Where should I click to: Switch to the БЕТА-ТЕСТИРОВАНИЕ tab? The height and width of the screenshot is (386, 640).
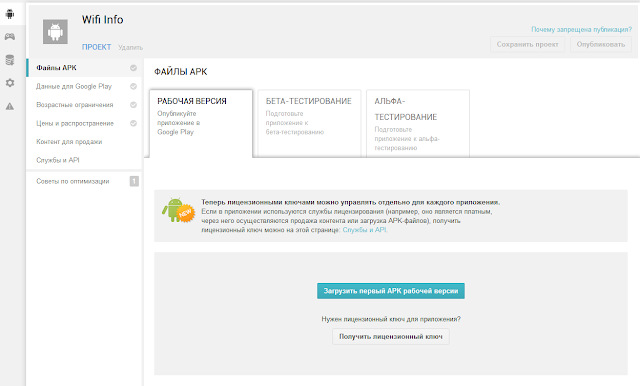pyautogui.click(x=309, y=123)
